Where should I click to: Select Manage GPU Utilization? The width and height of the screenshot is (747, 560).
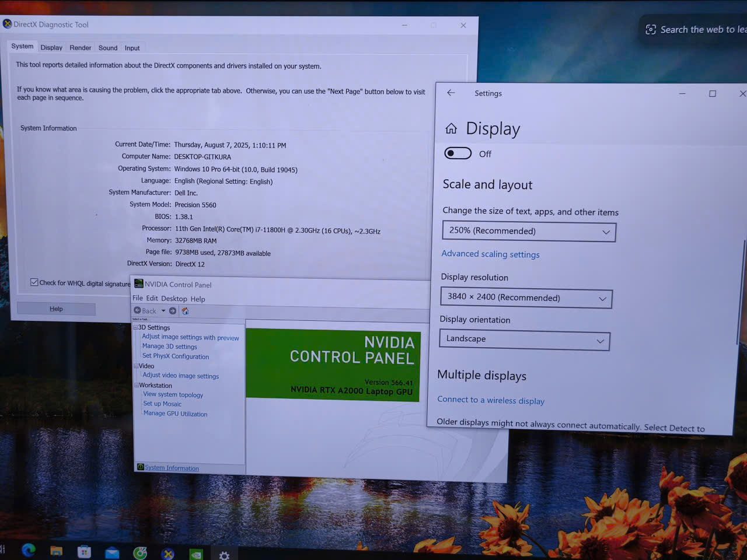[x=176, y=414]
